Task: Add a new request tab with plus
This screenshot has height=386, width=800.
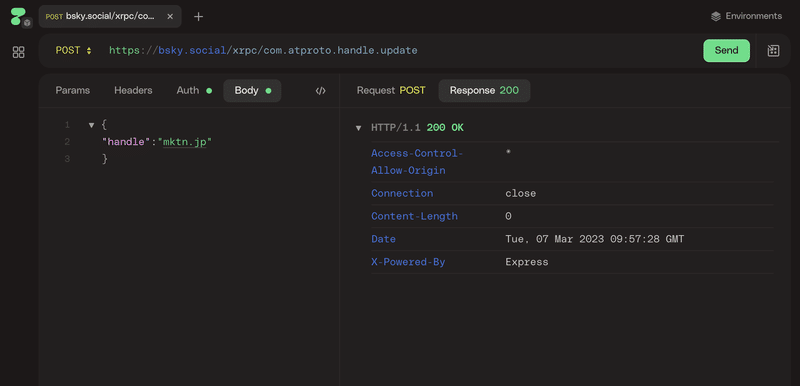Action: (x=198, y=16)
